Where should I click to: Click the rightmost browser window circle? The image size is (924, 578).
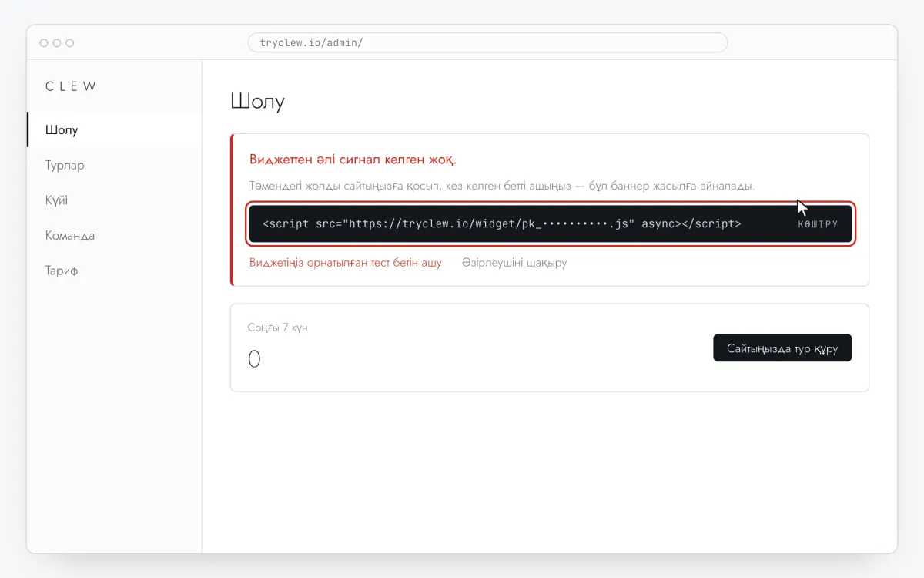[70, 43]
